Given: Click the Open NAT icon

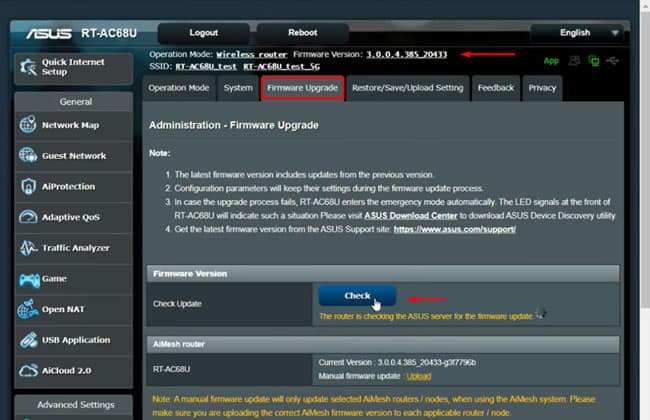Looking at the screenshot, I should pos(28,309).
